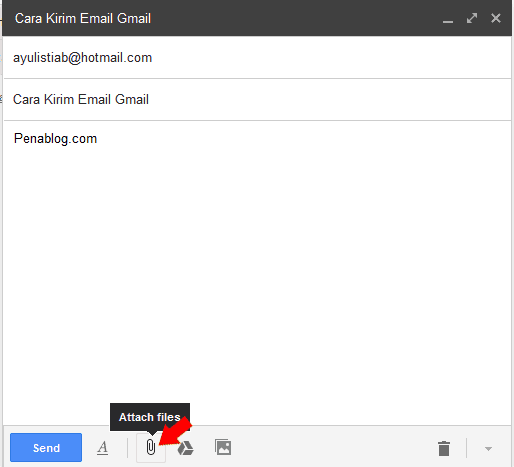Click the subject field Cara Kirim Email Gmail

click(x=257, y=99)
